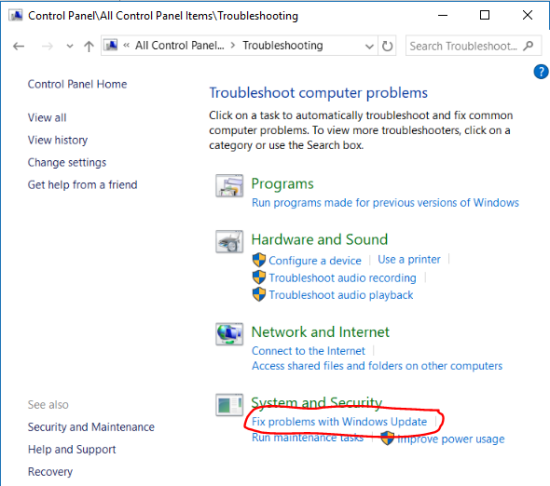Click the shield beside Configure a device
The width and height of the screenshot is (550, 486).
click(x=259, y=260)
